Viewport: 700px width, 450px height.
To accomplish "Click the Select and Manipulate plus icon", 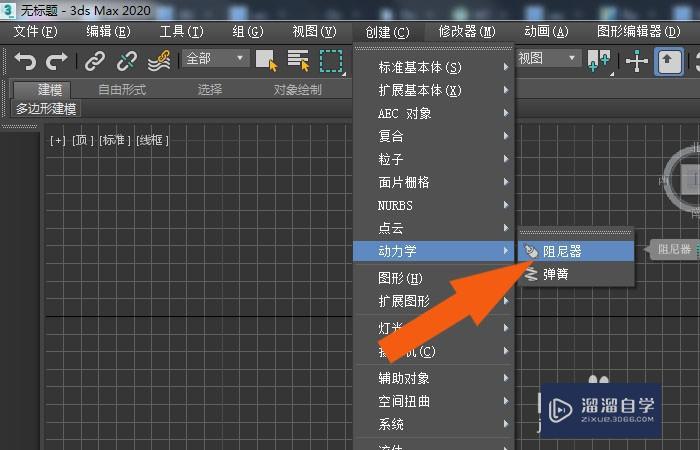I will (x=637, y=61).
